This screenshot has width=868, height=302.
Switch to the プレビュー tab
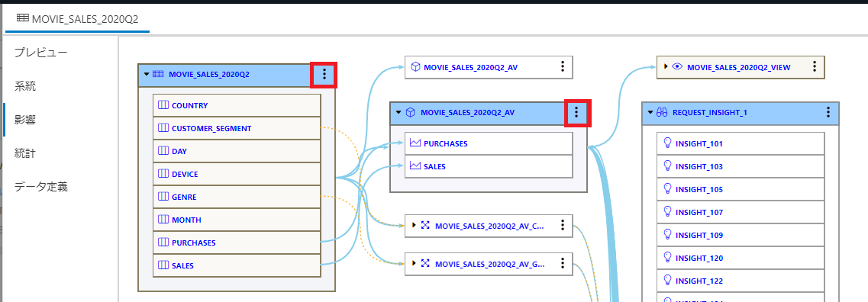point(41,53)
